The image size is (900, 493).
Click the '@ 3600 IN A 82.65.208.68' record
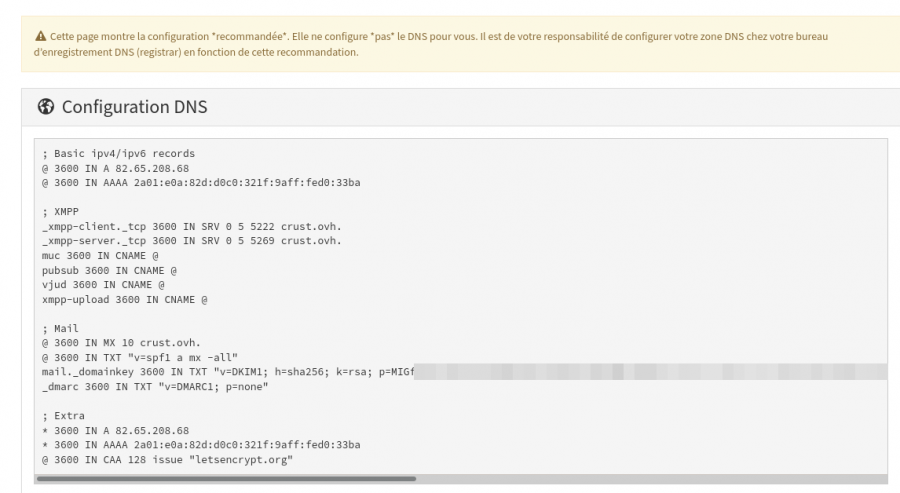click(115, 168)
